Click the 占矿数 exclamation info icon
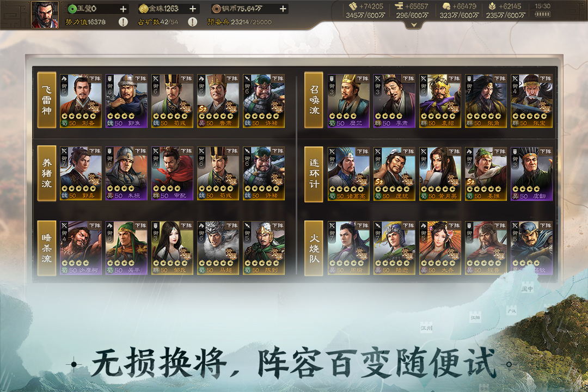Image resolution: width=588 pixels, height=392 pixels. (192, 22)
